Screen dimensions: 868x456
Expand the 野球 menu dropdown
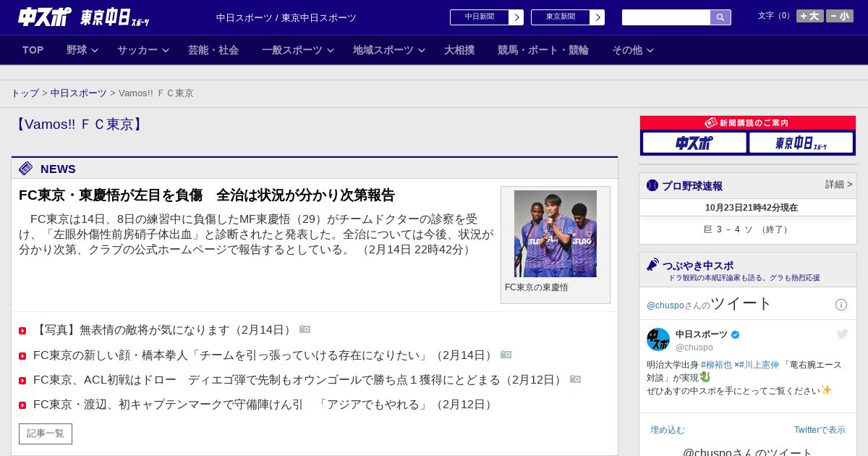coord(82,50)
